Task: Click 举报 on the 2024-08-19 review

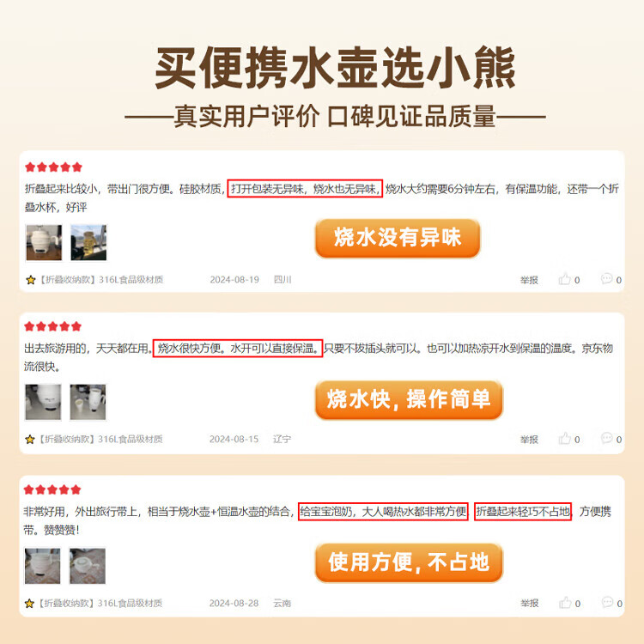Action: pyautogui.click(x=529, y=280)
